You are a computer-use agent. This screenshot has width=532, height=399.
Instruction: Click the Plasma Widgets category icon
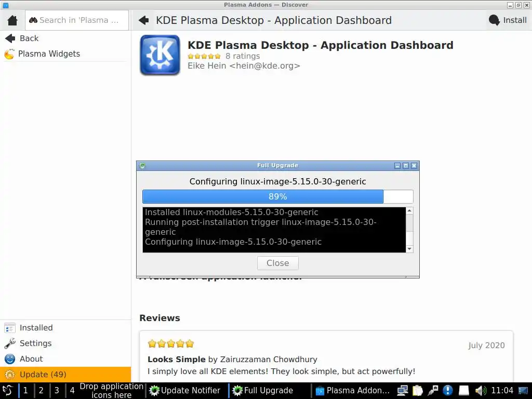[9, 54]
